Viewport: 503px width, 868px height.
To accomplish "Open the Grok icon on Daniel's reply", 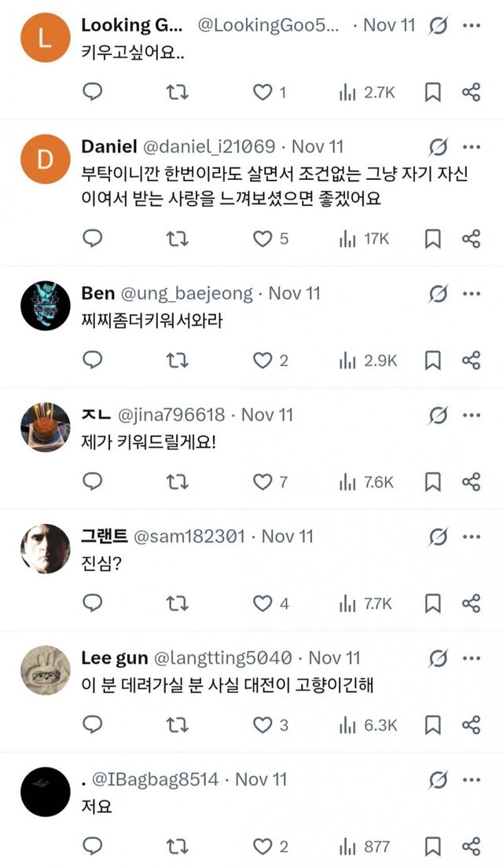I will coord(440,146).
